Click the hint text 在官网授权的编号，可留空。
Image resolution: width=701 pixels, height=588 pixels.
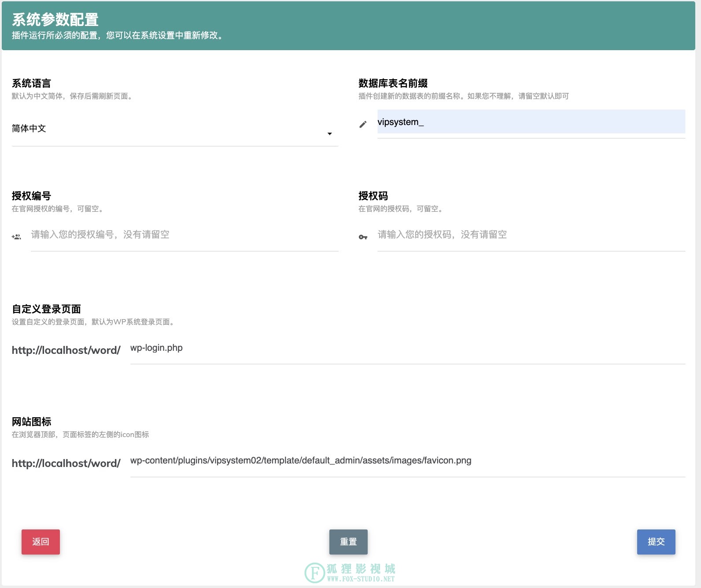tap(59, 209)
